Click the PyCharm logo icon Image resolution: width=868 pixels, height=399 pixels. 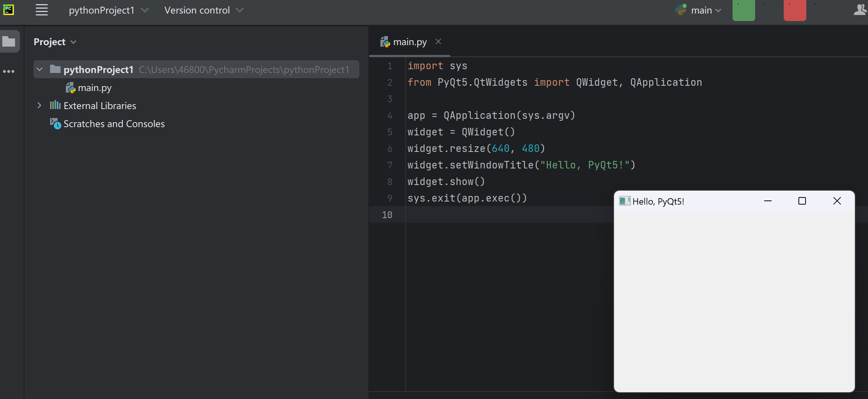(x=9, y=10)
